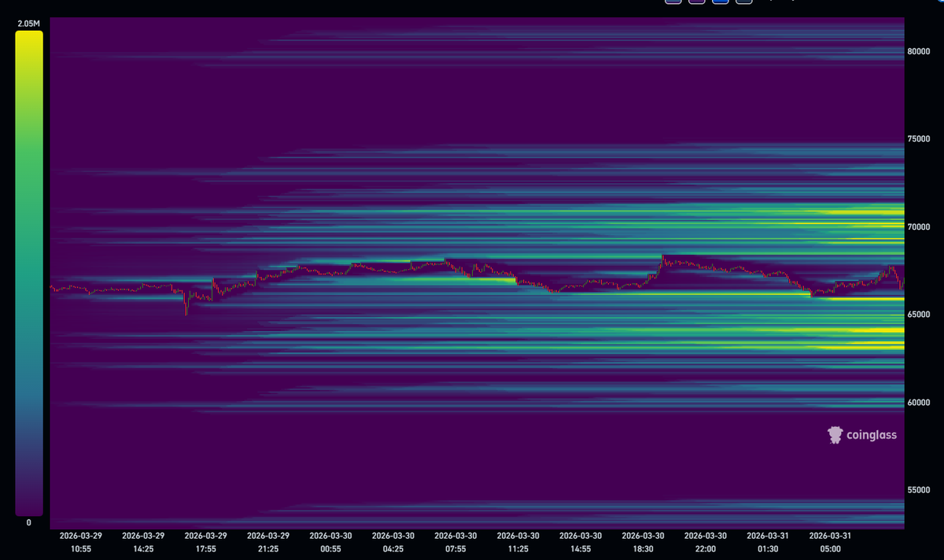The width and height of the screenshot is (944, 560).
Task: Click the 2026-03-31 01:30 time label
Action: pos(769,542)
